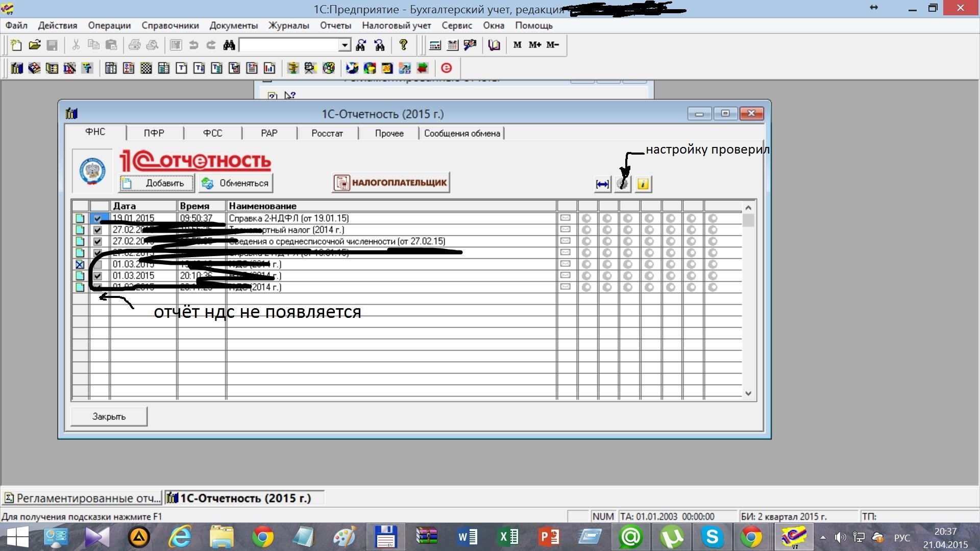Expand the search combo box dropdown arrow
Viewport: 980px width, 551px height.
[x=345, y=45]
